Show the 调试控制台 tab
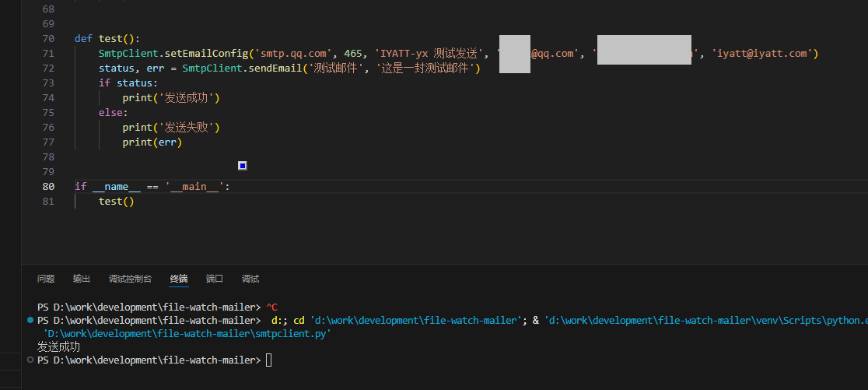 click(x=130, y=279)
